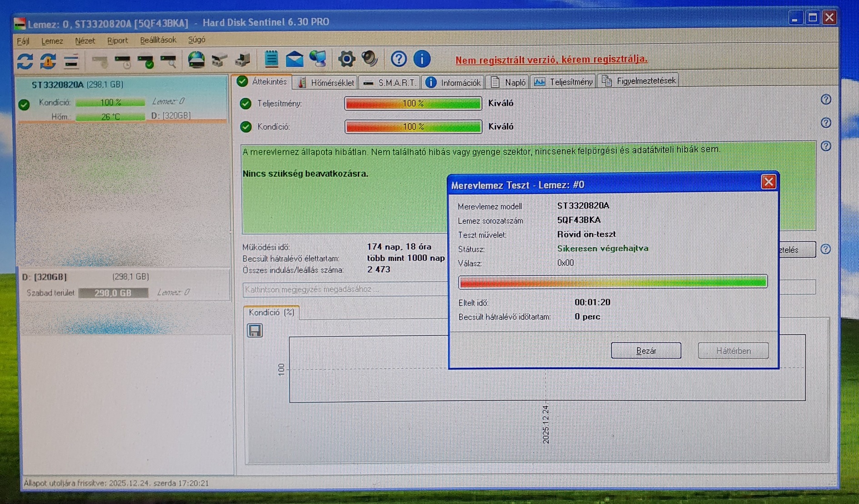Image resolution: width=859 pixels, height=504 pixels.
Task: Open the Súgó menu
Action: click(x=196, y=40)
